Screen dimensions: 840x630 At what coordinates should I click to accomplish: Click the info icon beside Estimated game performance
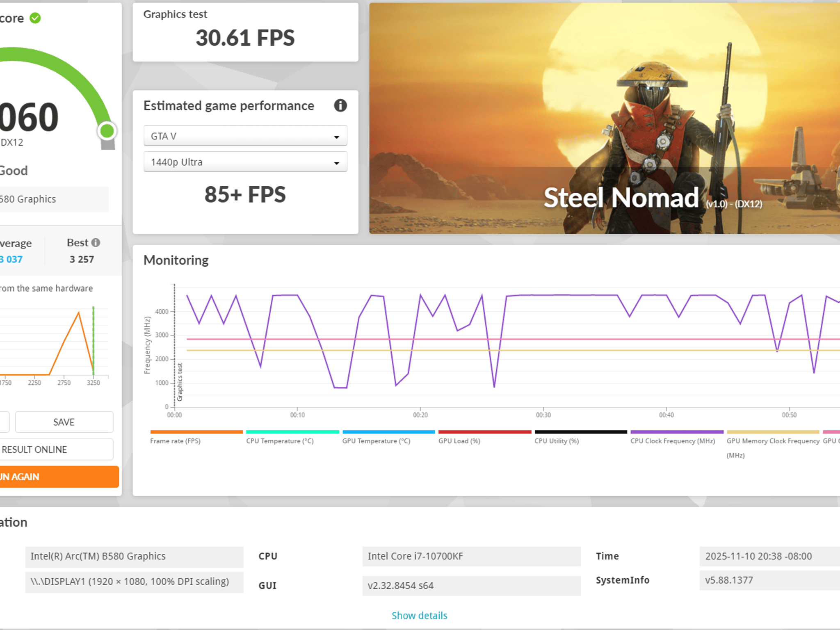pos(340,106)
